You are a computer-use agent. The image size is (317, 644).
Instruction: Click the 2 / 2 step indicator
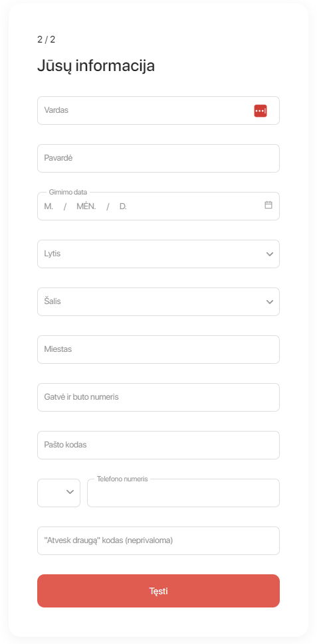pos(46,39)
